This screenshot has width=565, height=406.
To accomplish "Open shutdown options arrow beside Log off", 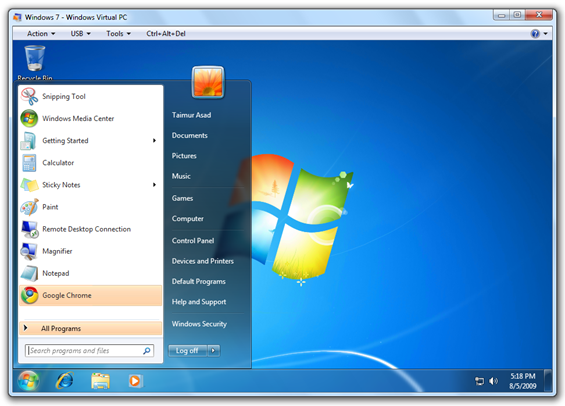I will click(214, 351).
